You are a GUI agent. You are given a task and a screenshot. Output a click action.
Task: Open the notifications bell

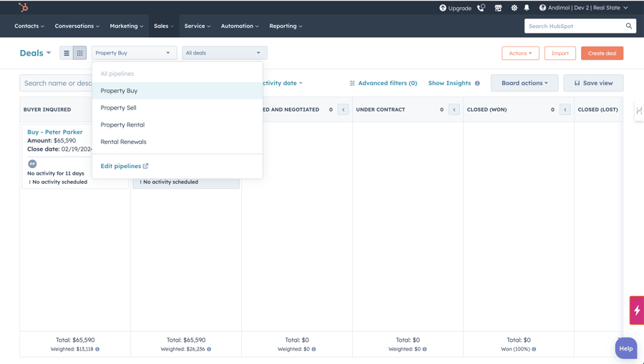[527, 8]
